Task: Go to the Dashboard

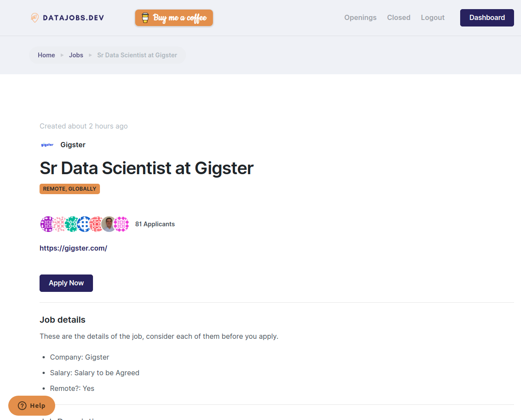Action: point(487,17)
